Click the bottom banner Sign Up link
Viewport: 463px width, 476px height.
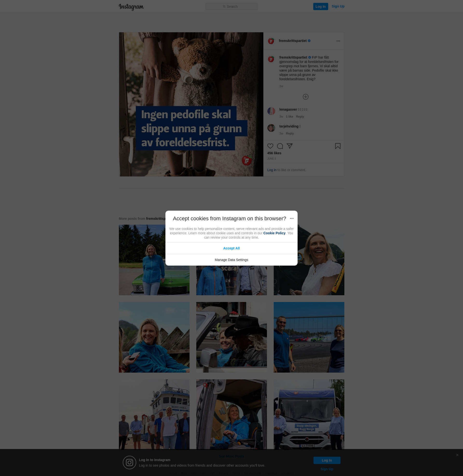tap(327, 469)
